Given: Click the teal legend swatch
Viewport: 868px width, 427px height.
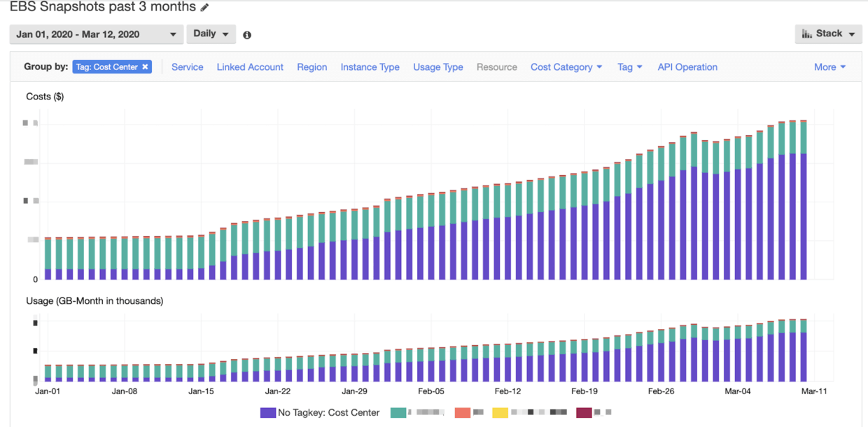Looking at the screenshot, I should pos(398,413).
